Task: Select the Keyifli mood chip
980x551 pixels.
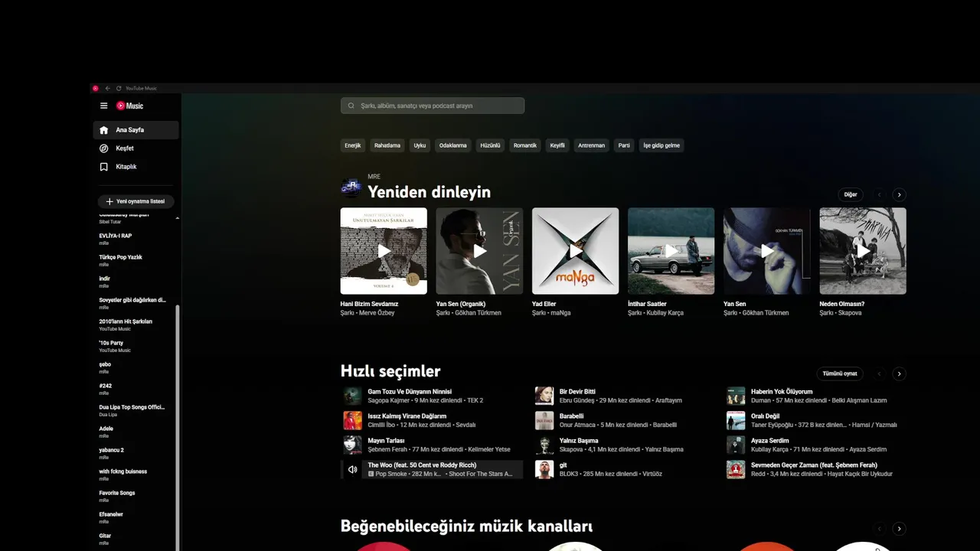Action: (x=557, y=145)
